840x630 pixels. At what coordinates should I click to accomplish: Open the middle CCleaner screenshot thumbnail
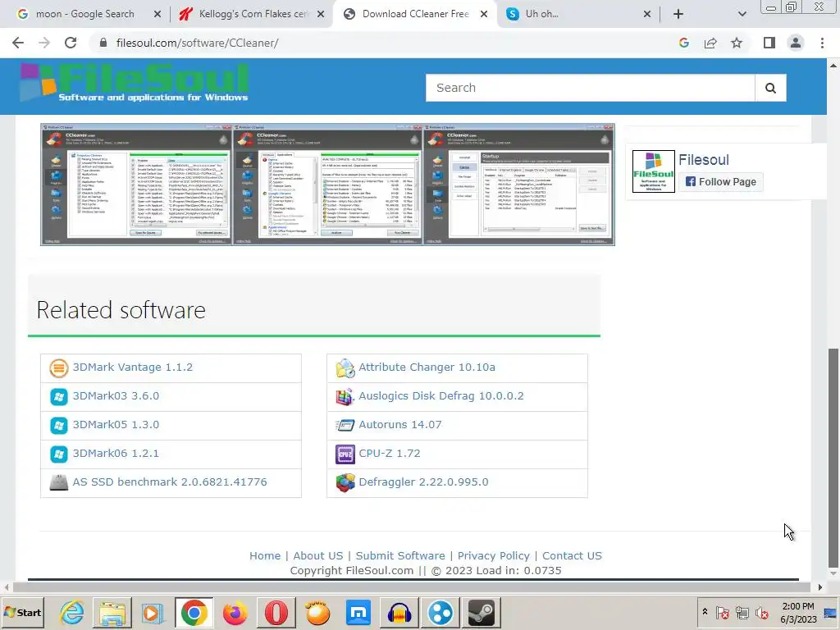[327, 185]
